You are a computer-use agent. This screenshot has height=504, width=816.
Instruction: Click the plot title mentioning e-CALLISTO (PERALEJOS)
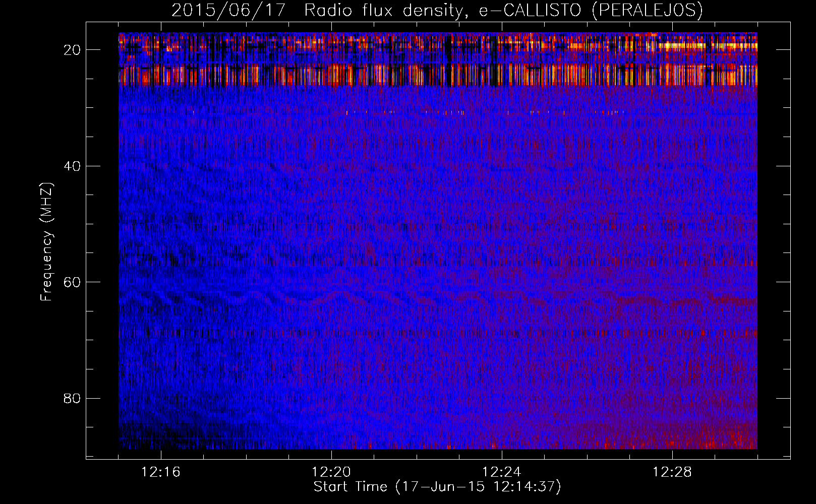tap(437, 11)
